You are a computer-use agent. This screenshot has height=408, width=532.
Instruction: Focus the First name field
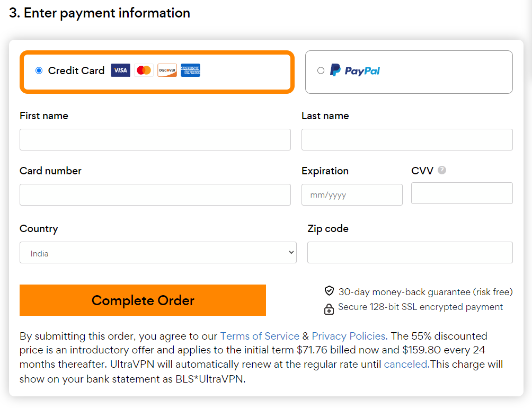(155, 139)
